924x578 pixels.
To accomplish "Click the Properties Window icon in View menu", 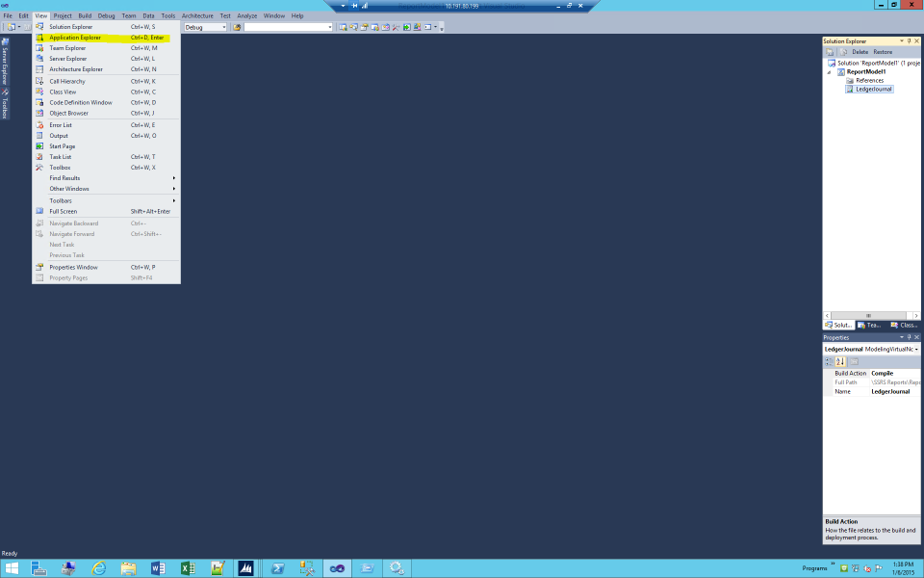I will click(40, 267).
